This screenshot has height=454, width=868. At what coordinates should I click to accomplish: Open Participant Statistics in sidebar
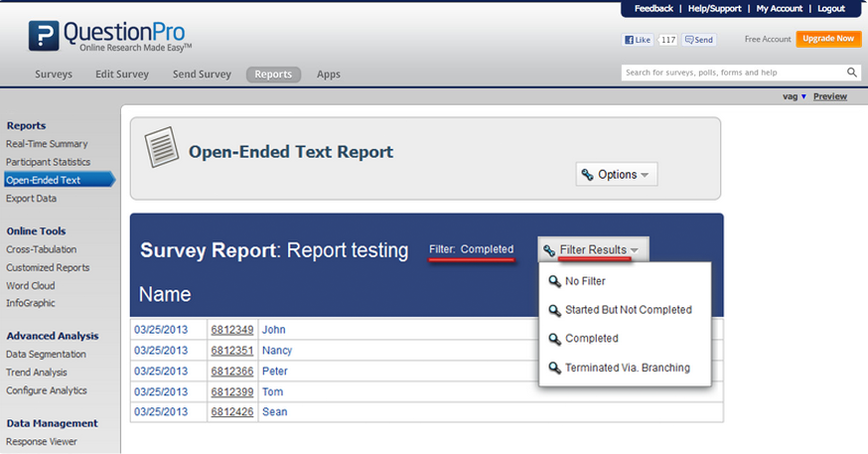point(48,162)
